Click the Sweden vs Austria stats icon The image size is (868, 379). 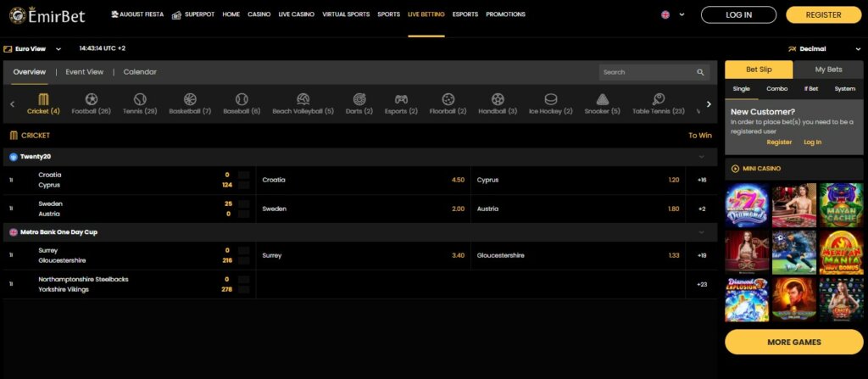pyautogui.click(x=10, y=209)
